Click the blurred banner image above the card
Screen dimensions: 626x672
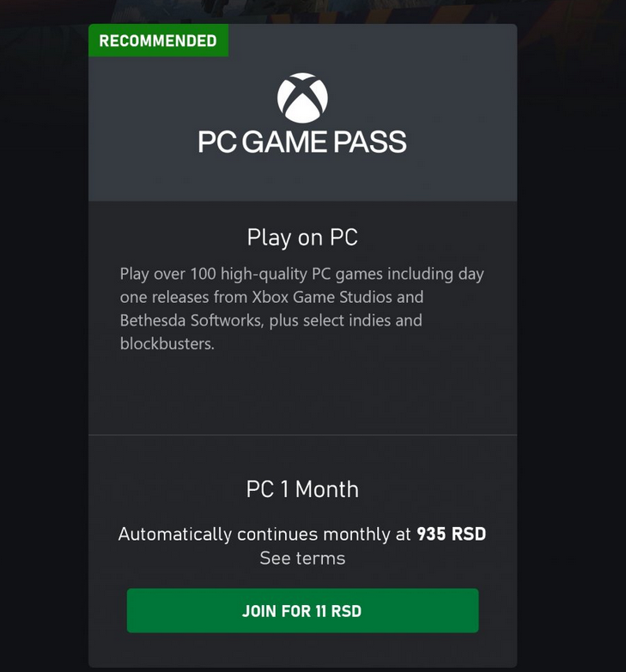(313, 10)
